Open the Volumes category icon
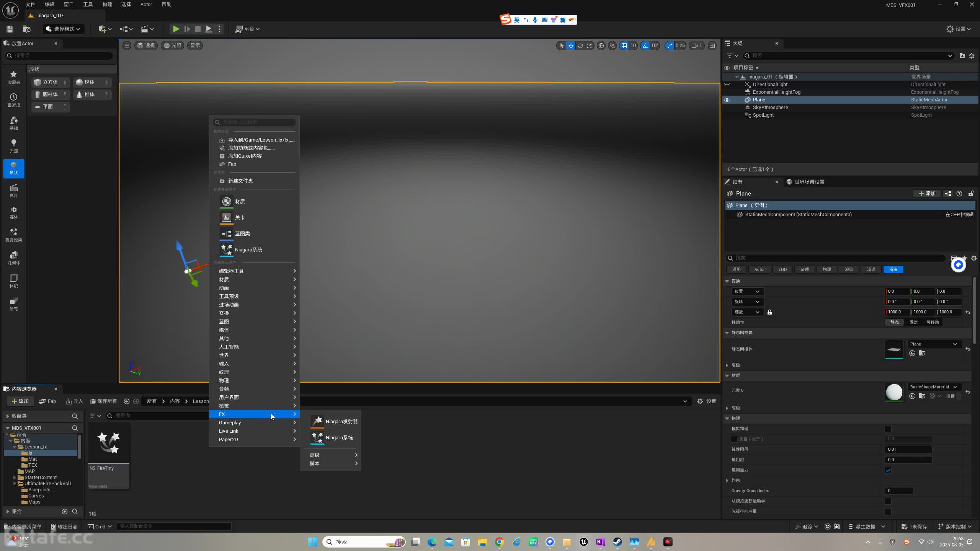This screenshot has height=551, width=980. coord(14,280)
